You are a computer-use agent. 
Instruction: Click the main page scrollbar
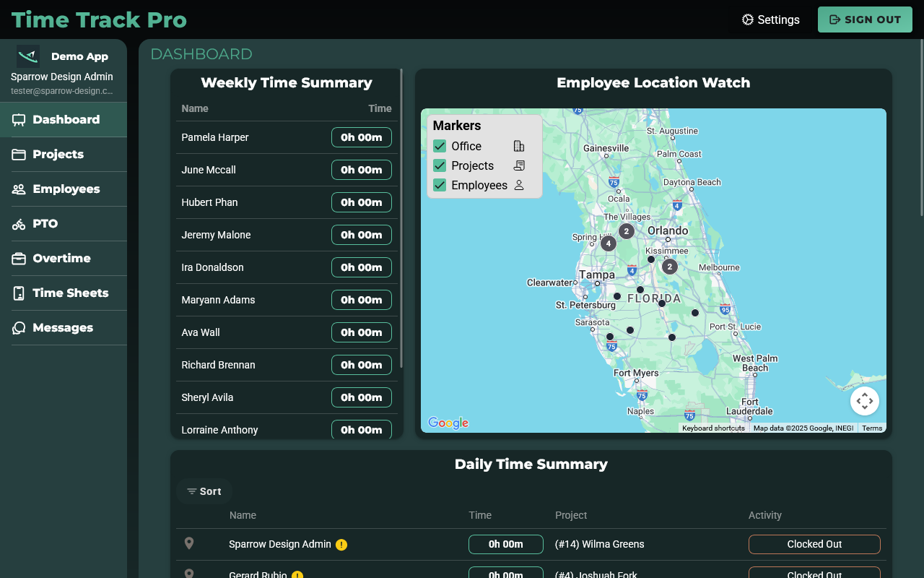[x=921, y=127]
